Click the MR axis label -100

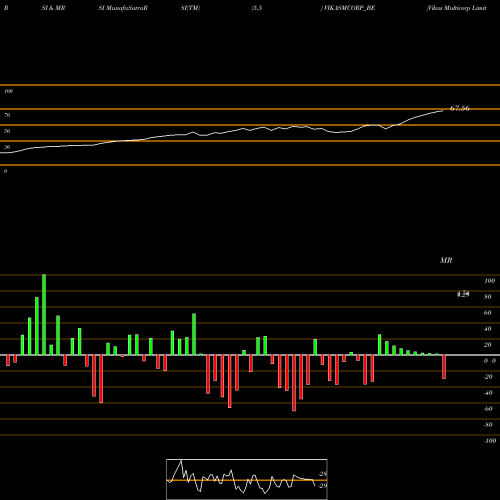[x=490, y=441]
